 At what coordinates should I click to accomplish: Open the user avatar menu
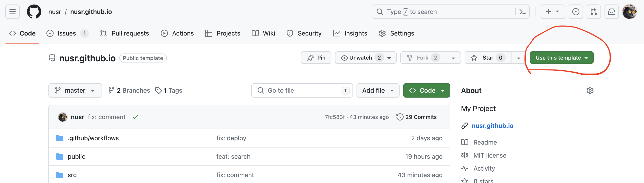[629, 12]
